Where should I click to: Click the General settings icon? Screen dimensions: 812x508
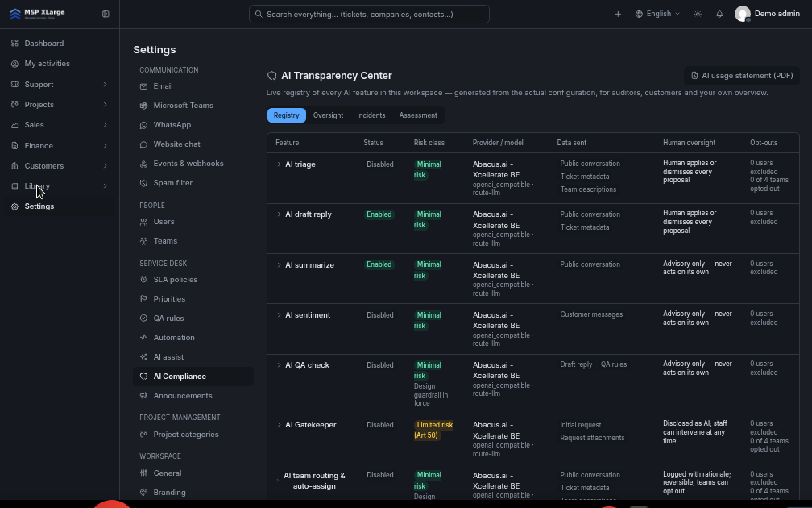pyautogui.click(x=143, y=473)
